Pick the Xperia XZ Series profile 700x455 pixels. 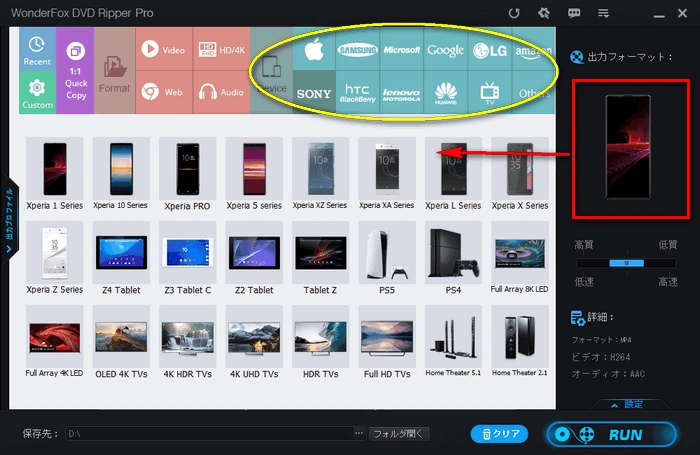point(320,174)
